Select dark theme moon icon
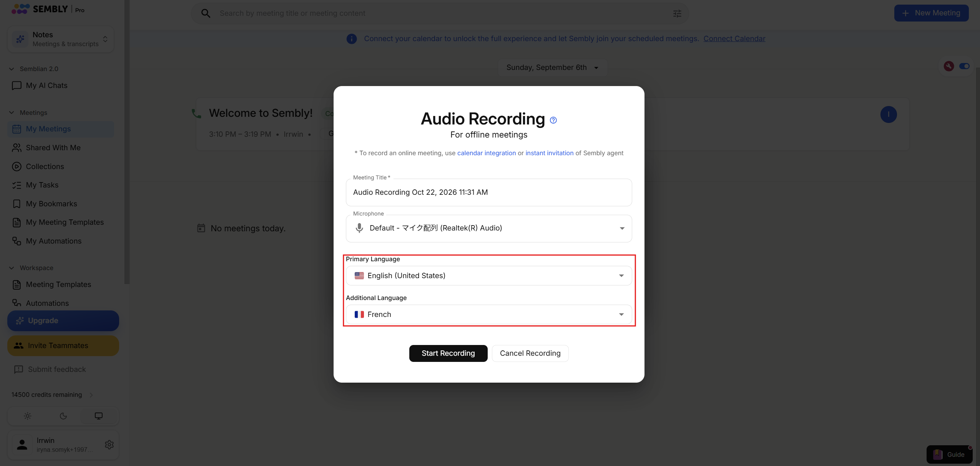The width and height of the screenshot is (980, 466). pyautogui.click(x=63, y=416)
